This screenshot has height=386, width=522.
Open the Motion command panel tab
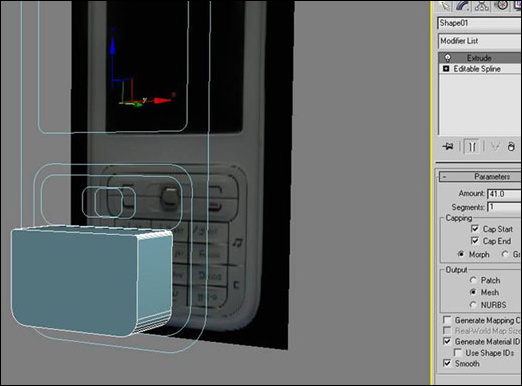501,5
